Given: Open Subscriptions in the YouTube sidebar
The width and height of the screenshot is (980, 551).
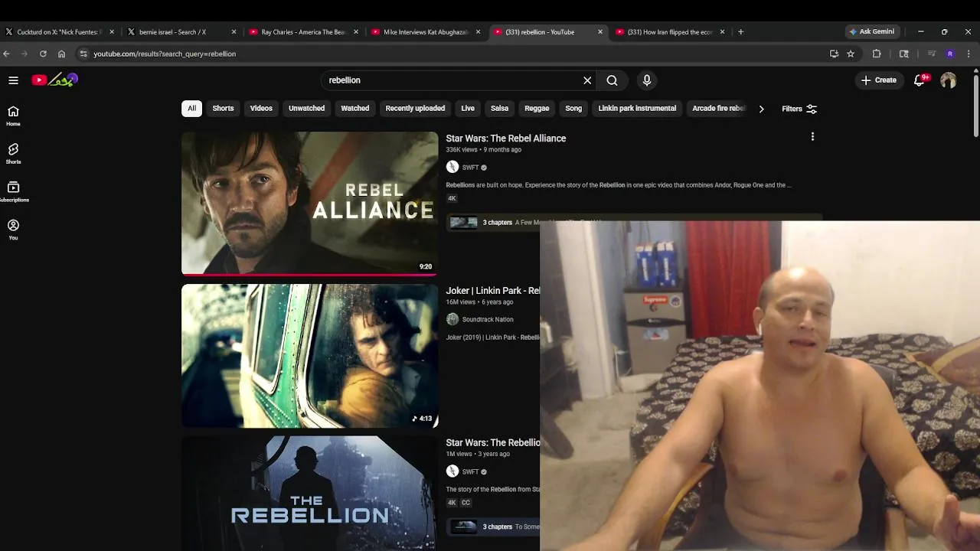Looking at the screenshot, I should (13, 191).
